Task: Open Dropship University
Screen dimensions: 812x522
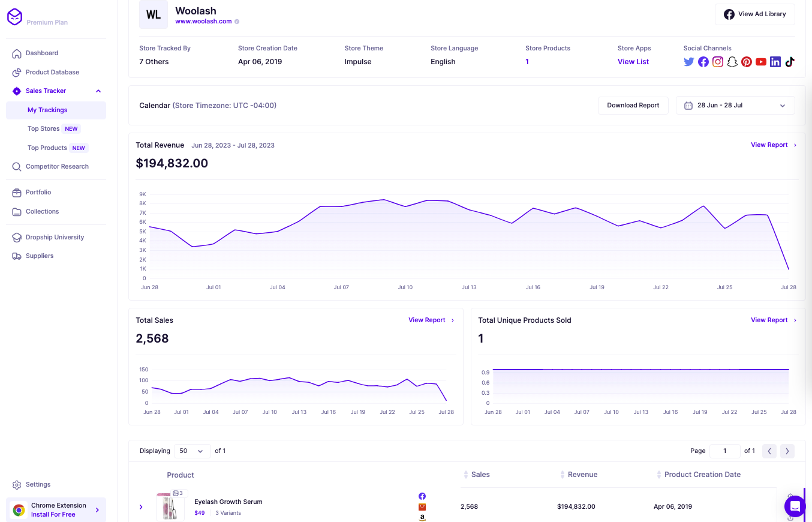Action: pyautogui.click(x=53, y=237)
